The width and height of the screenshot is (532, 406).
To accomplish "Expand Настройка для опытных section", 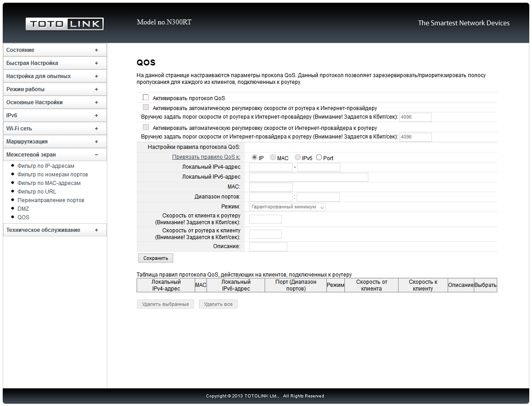I will (55, 76).
